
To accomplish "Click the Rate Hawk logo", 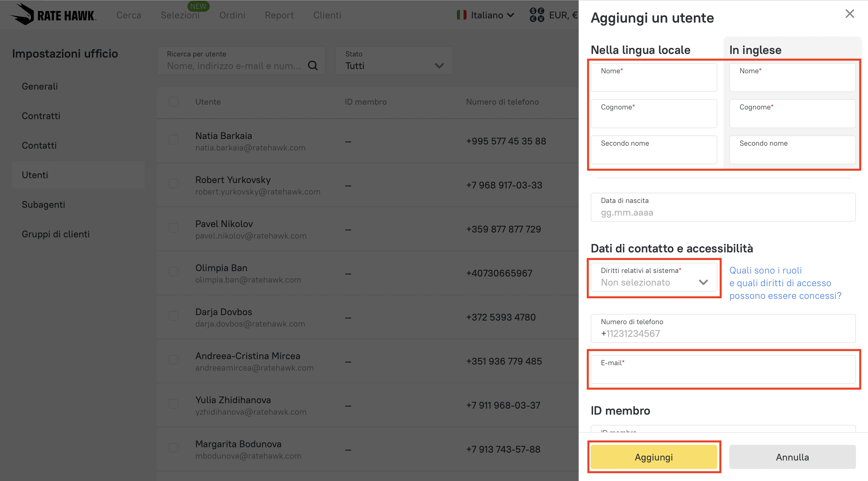I will click(53, 14).
